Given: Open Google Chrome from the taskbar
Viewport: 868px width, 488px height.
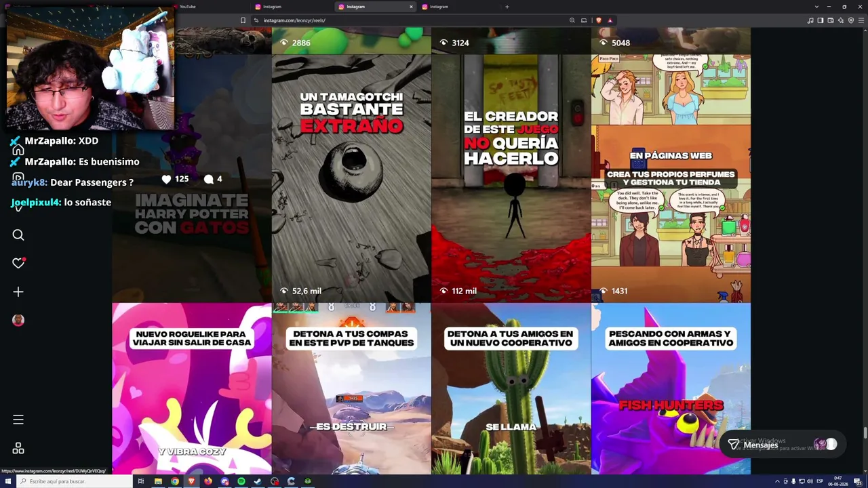Looking at the screenshot, I should [x=175, y=481].
